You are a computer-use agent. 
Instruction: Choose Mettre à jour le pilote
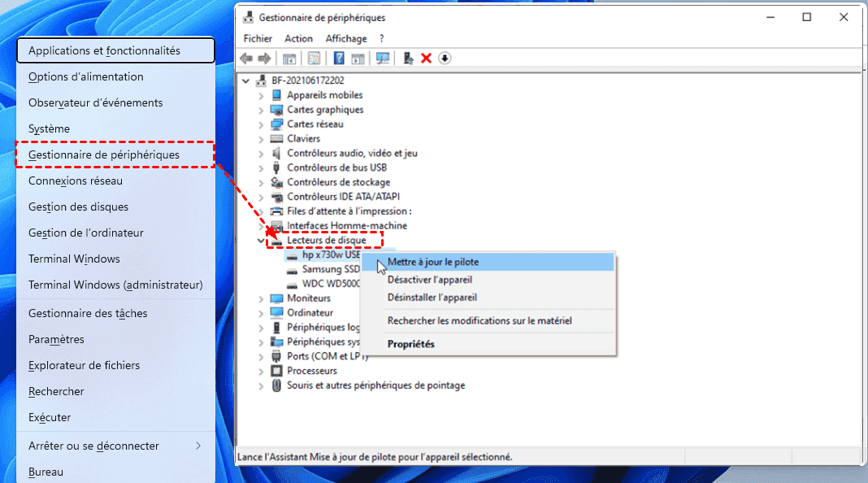487,262
